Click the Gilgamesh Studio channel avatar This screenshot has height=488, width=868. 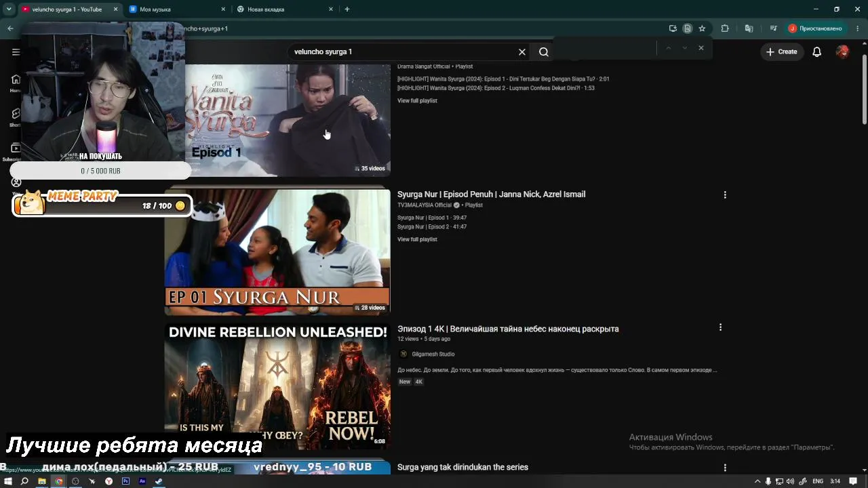coord(403,354)
